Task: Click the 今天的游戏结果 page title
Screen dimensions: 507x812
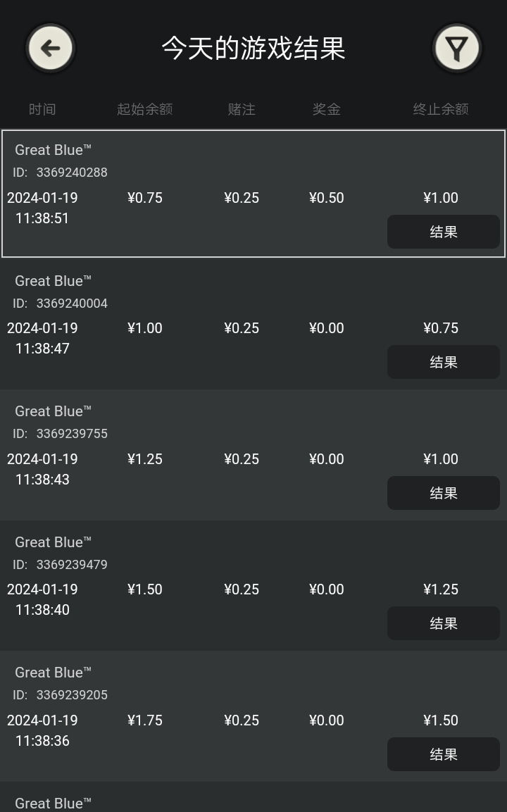Action: [x=254, y=48]
